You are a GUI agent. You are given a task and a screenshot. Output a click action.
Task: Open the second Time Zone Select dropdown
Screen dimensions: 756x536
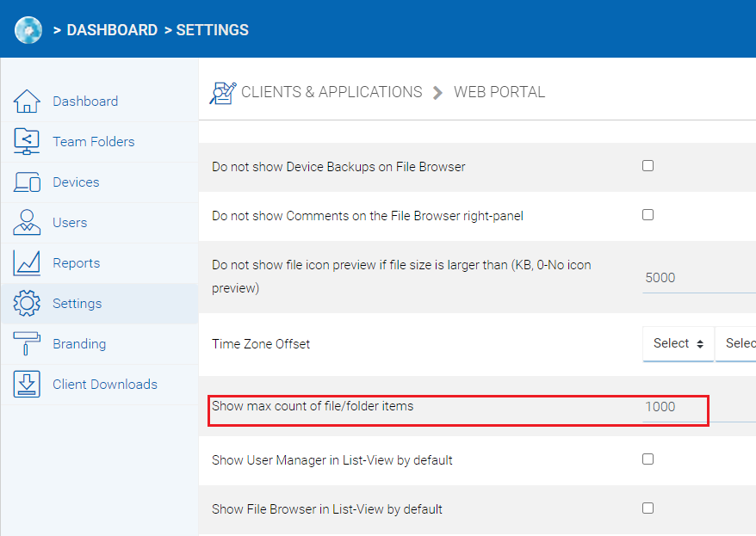[x=735, y=344]
